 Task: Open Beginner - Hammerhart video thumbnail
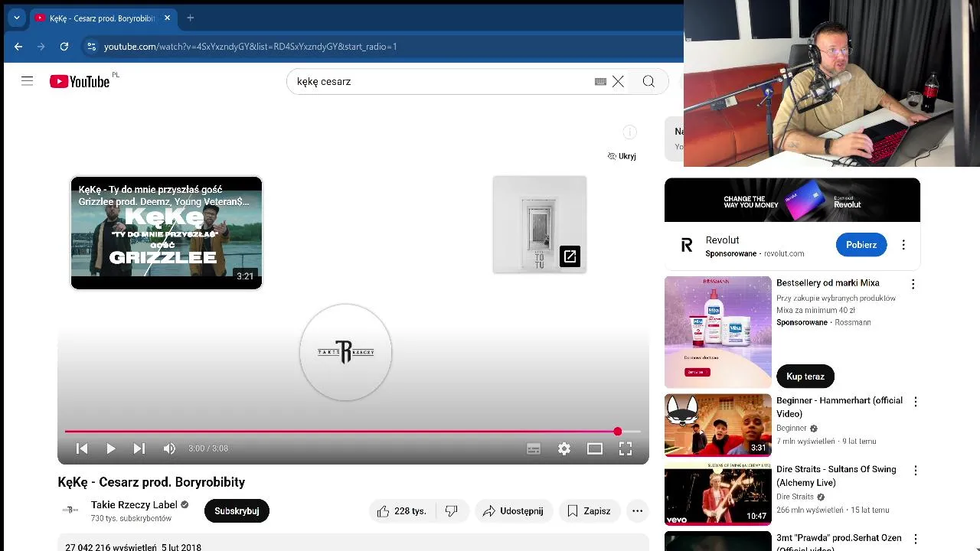pyautogui.click(x=718, y=425)
